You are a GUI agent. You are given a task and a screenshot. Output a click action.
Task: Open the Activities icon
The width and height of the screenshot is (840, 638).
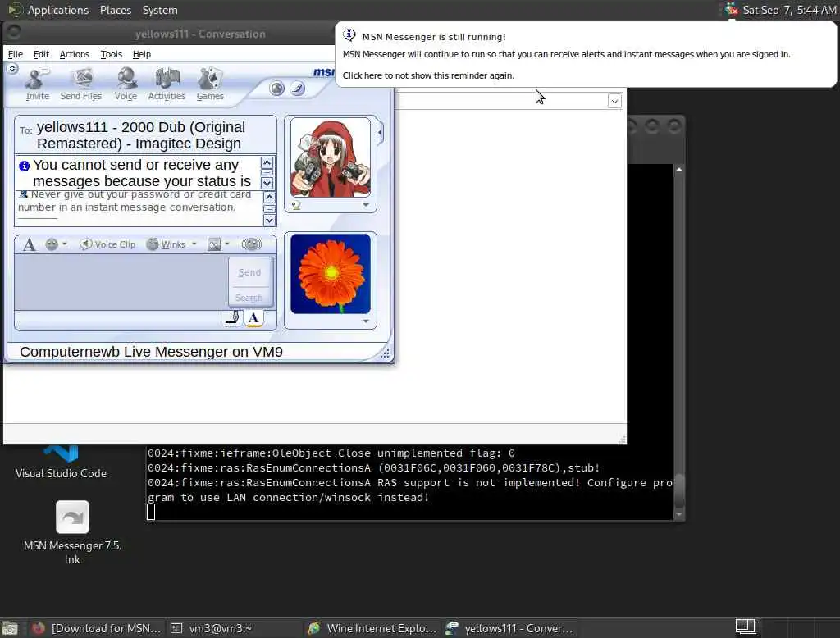(167, 84)
